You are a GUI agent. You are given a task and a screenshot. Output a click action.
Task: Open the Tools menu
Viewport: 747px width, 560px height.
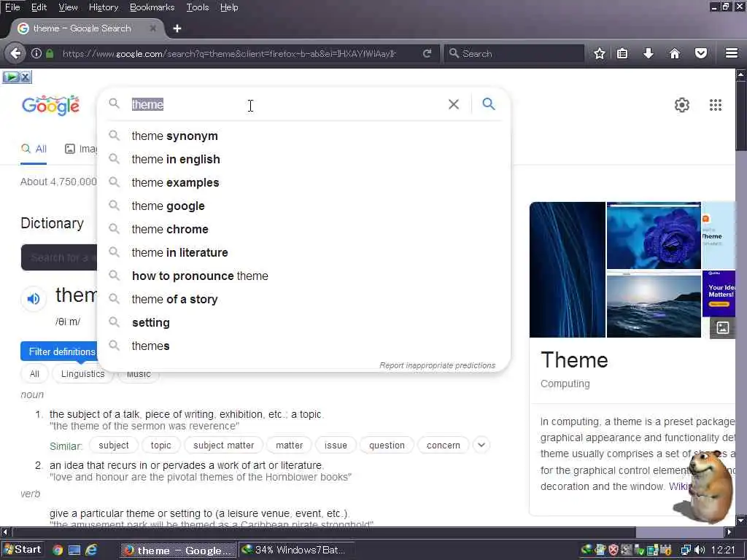[x=197, y=7]
